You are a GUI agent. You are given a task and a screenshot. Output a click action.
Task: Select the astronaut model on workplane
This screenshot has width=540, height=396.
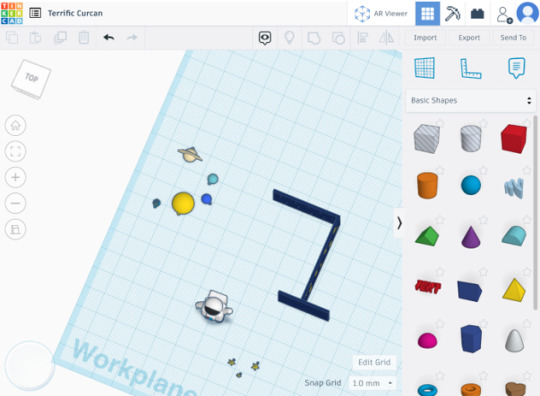214,306
